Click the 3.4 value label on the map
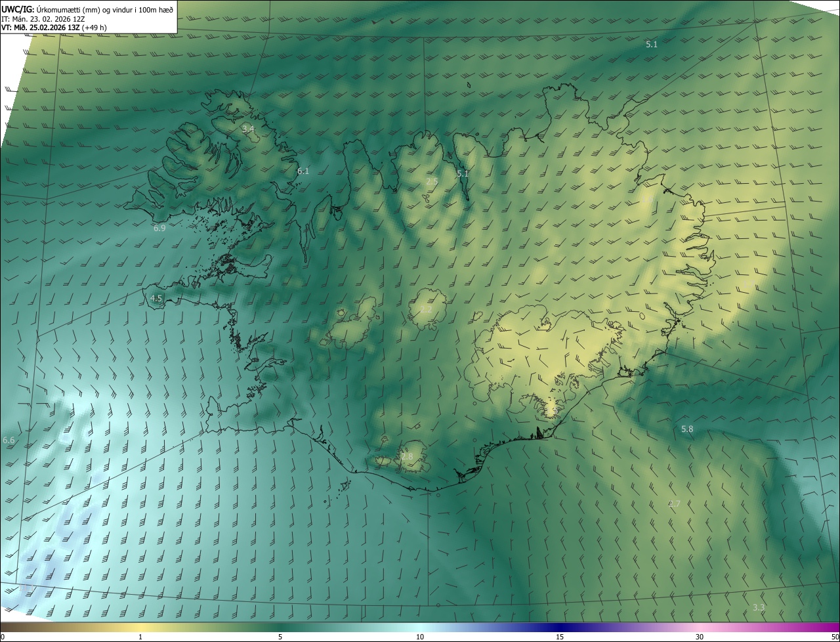The height and width of the screenshot is (642, 840). pyautogui.click(x=248, y=129)
